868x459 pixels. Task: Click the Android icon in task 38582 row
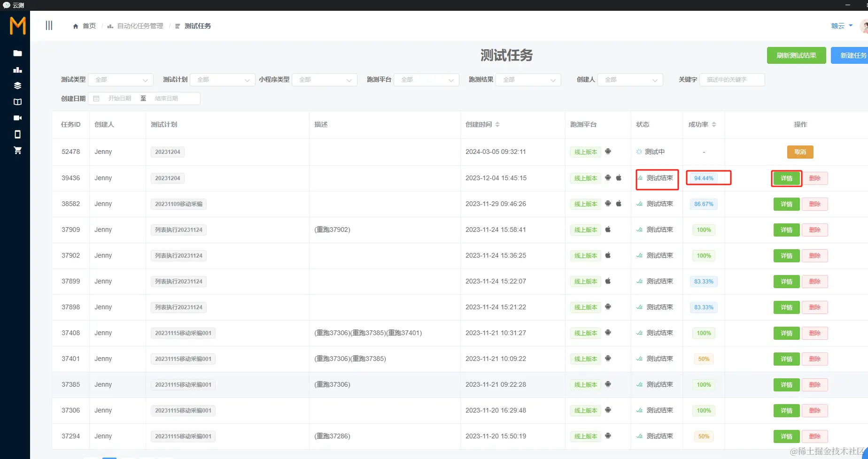(608, 203)
